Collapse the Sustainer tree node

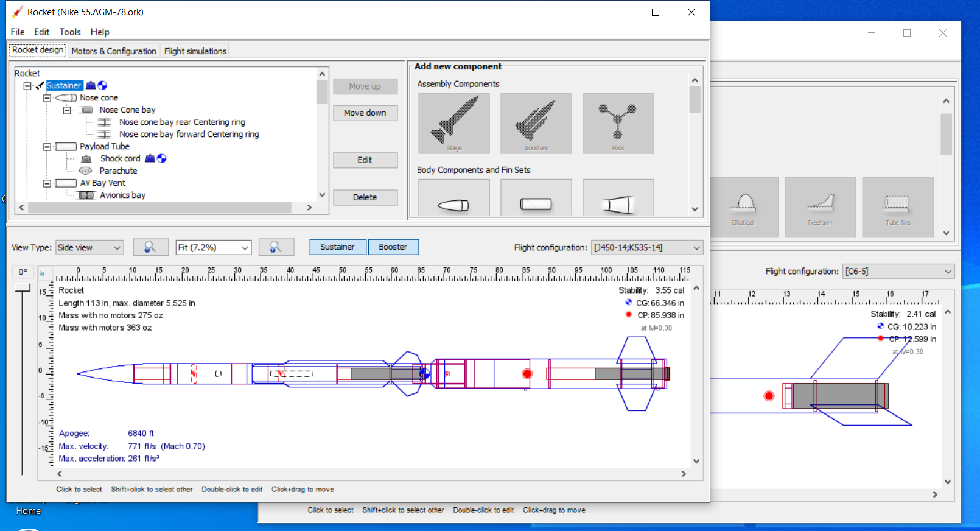click(27, 86)
